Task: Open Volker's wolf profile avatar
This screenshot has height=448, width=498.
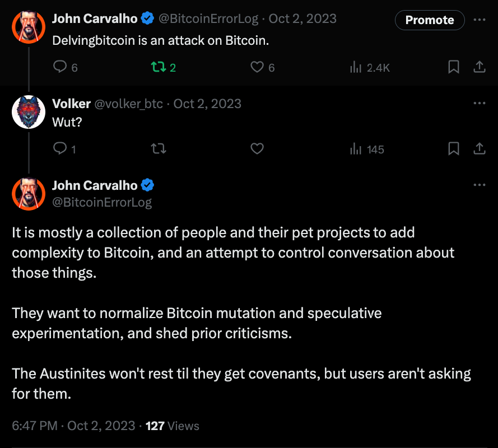Action: point(28,112)
